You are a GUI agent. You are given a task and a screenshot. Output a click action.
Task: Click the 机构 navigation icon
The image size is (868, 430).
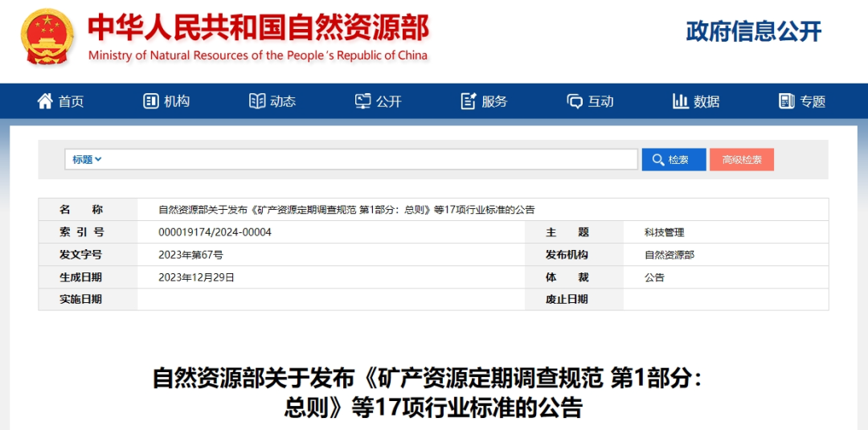(151, 101)
